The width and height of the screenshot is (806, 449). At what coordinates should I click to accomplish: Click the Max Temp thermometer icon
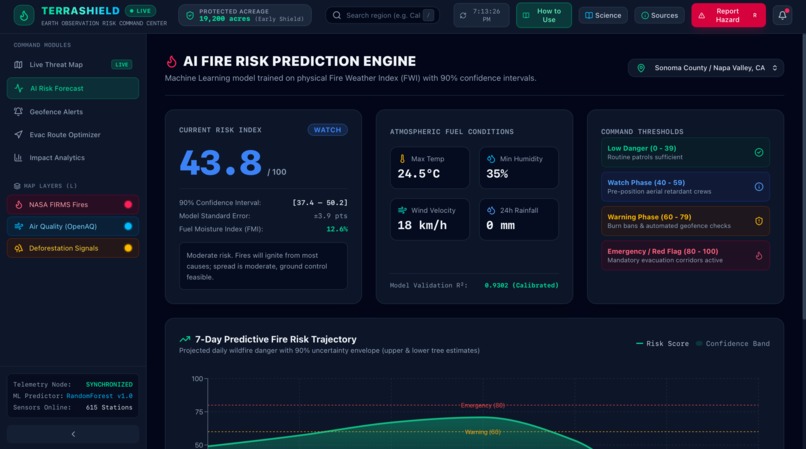(402, 159)
